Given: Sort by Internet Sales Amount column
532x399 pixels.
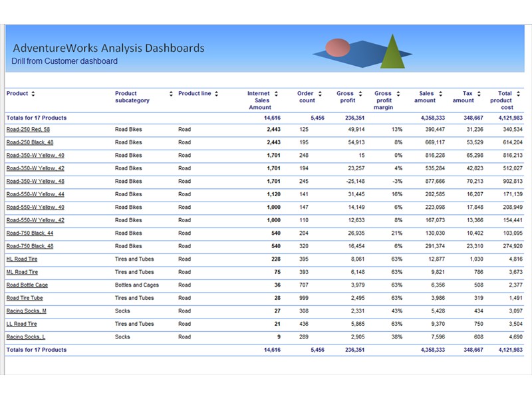Looking at the screenshot, I should point(276,94).
